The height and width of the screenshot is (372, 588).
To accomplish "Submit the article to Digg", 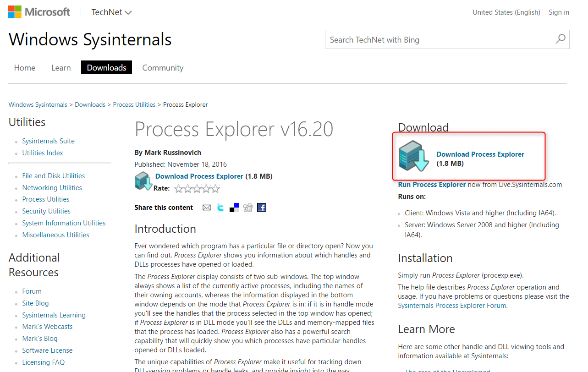I will [x=247, y=207].
